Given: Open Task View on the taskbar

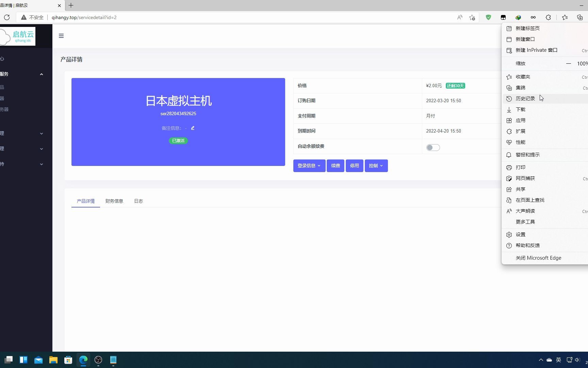Looking at the screenshot, I should 9,360.
